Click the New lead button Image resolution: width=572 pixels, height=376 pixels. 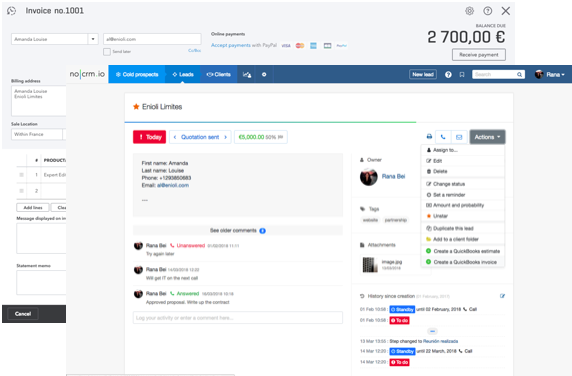[423, 74]
